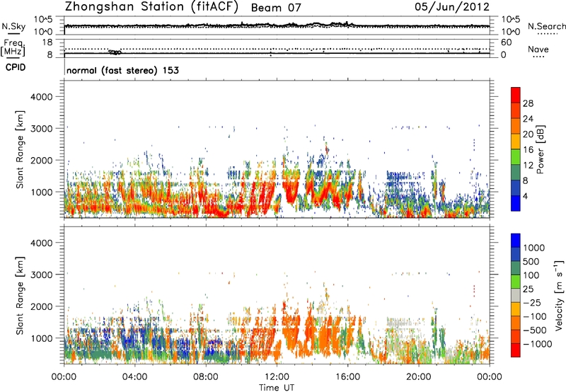The image size is (566, 392).
Task: Click the blue bottom of power colorbar
Action: pyautogui.click(x=516, y=203)
